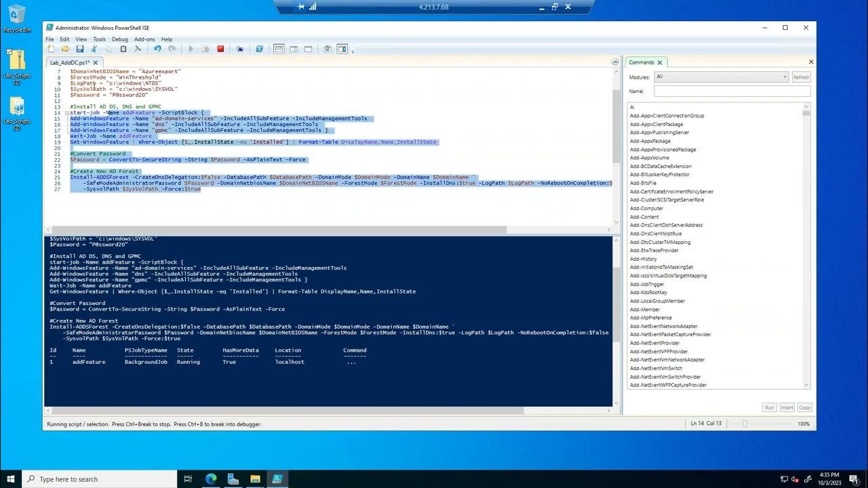
Task: Click the command Name input field
Action: (x=732, y=91)
